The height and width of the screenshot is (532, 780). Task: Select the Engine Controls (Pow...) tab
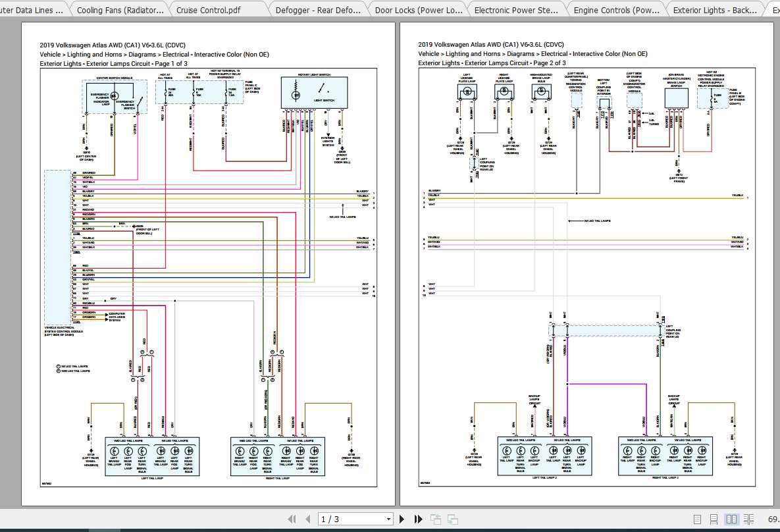coord(616,9)
